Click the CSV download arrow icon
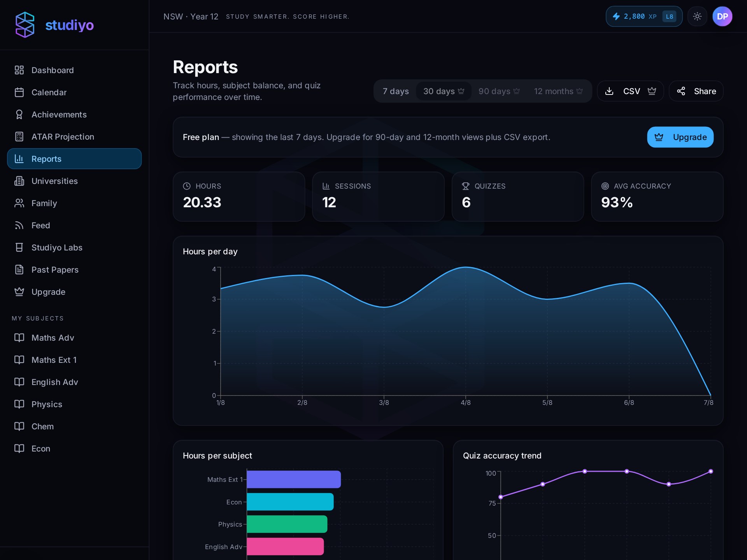 [x=610, y=91]
